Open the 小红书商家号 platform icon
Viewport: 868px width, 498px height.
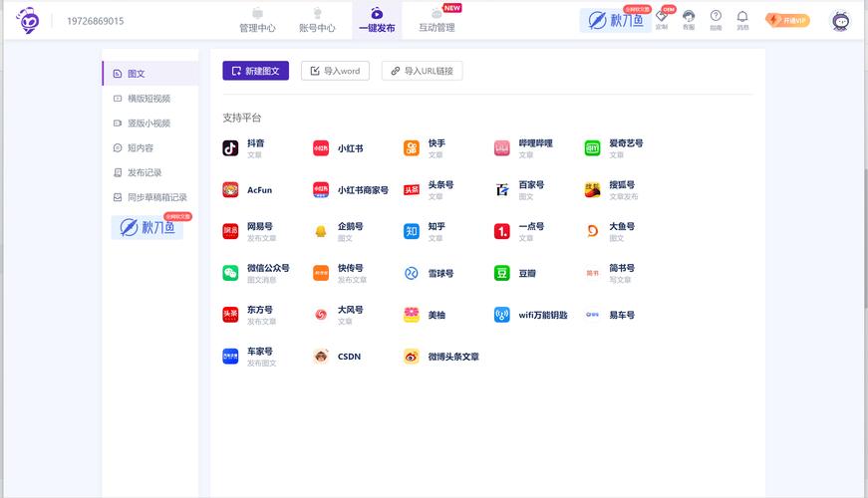[321, 190]
